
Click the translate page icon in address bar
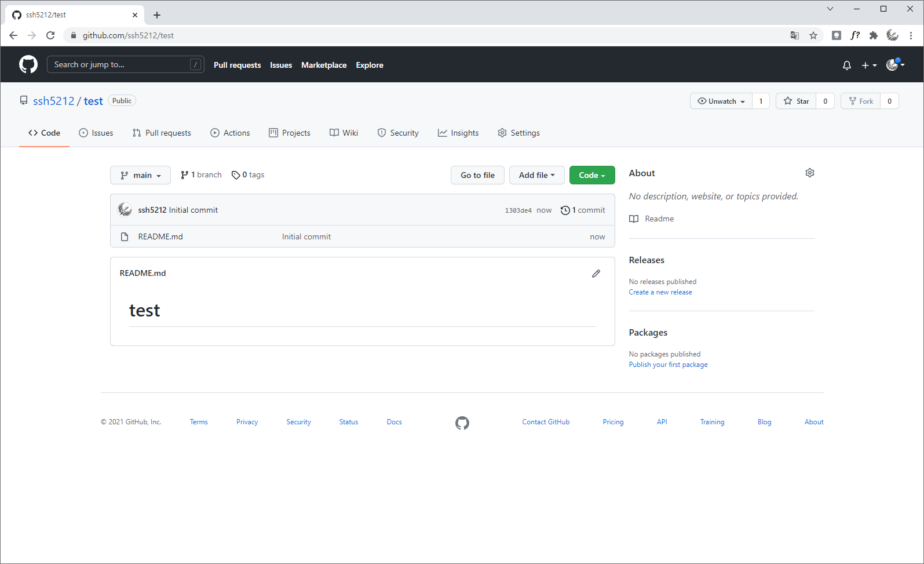click(x=795, y=35)
